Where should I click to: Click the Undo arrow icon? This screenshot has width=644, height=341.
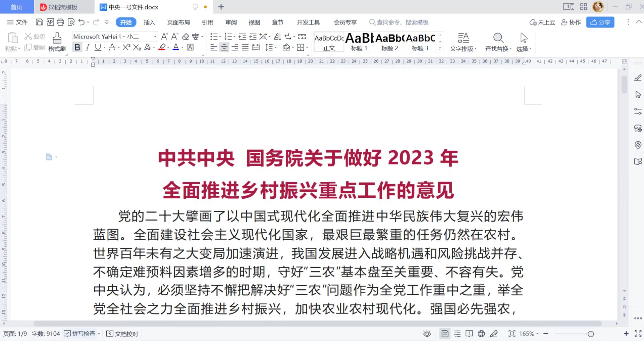point(81,22)
